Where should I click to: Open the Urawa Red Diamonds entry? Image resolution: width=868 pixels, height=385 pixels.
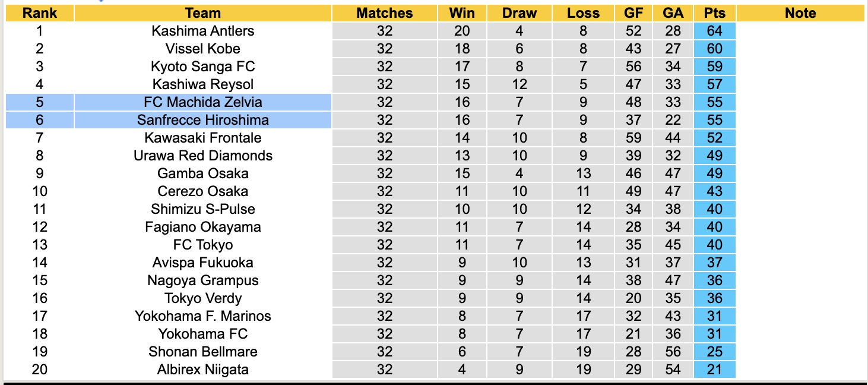pyautogui.click(x=203, y=156)
